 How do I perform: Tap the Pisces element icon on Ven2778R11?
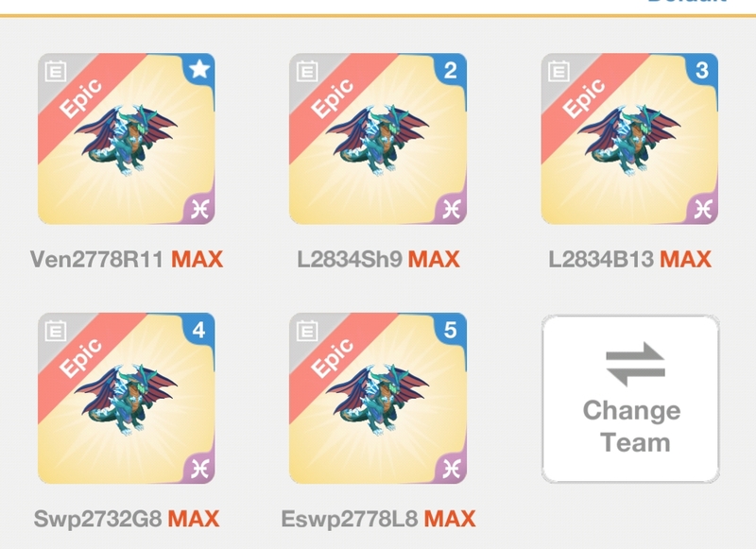pyautogui.click(x=199, y=209)
